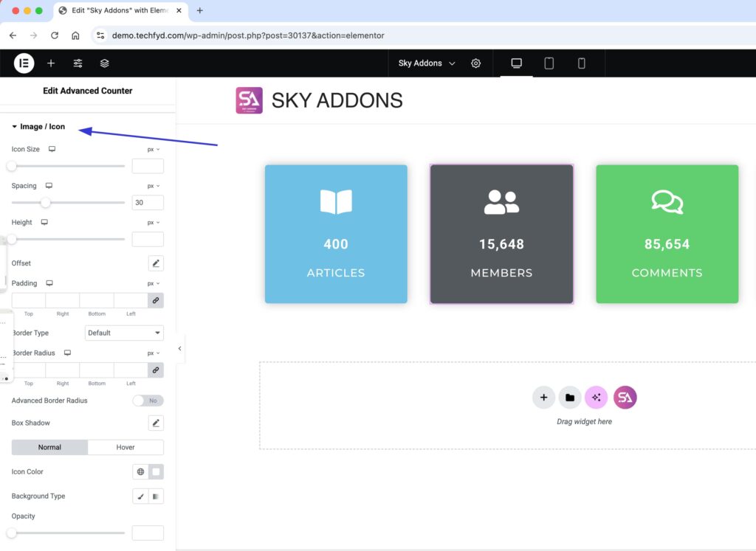This screenshot has width=756, height=551.
Task: Switch to mobile preview mode
Action: pyautogui.click(x=582, y=63)
